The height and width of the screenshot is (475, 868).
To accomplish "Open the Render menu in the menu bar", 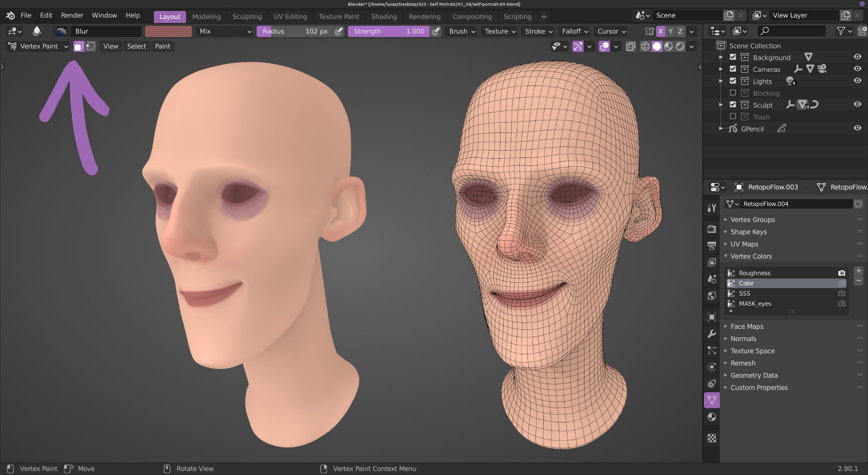I will coord(72,15).
